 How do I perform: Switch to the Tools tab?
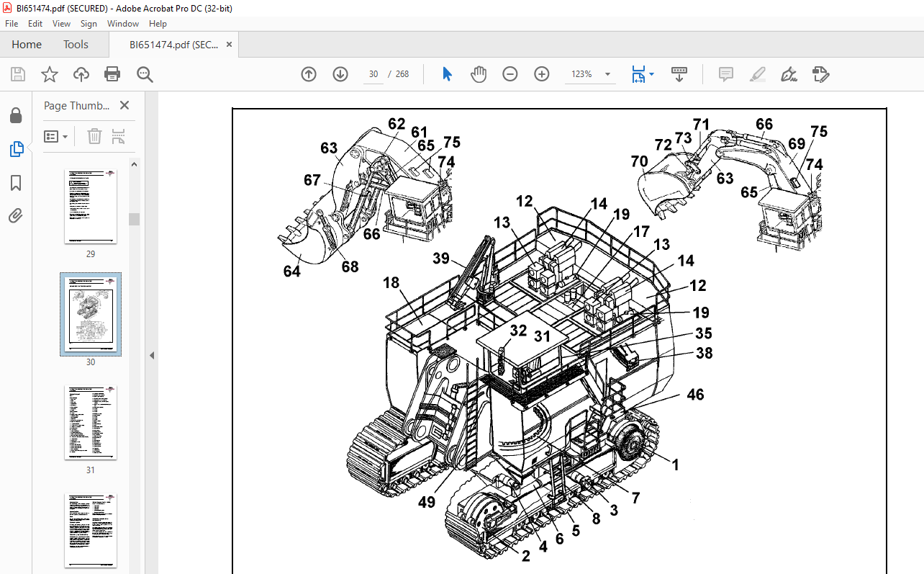[x=76, y=45]
